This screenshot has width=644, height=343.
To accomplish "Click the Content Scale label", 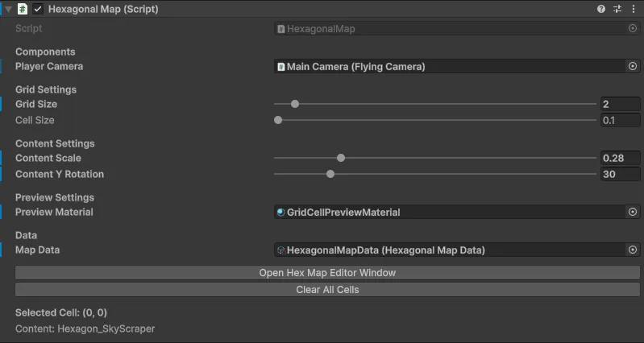I will (48, 158).
